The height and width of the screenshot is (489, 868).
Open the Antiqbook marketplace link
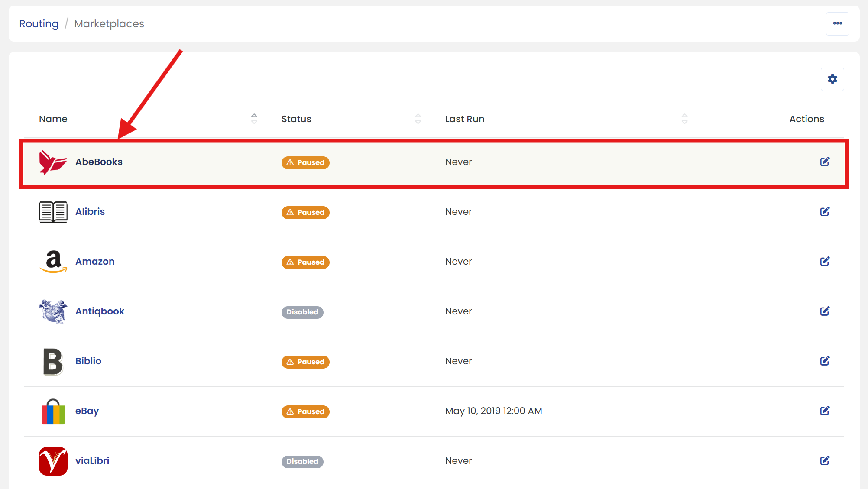pos(100,311)
